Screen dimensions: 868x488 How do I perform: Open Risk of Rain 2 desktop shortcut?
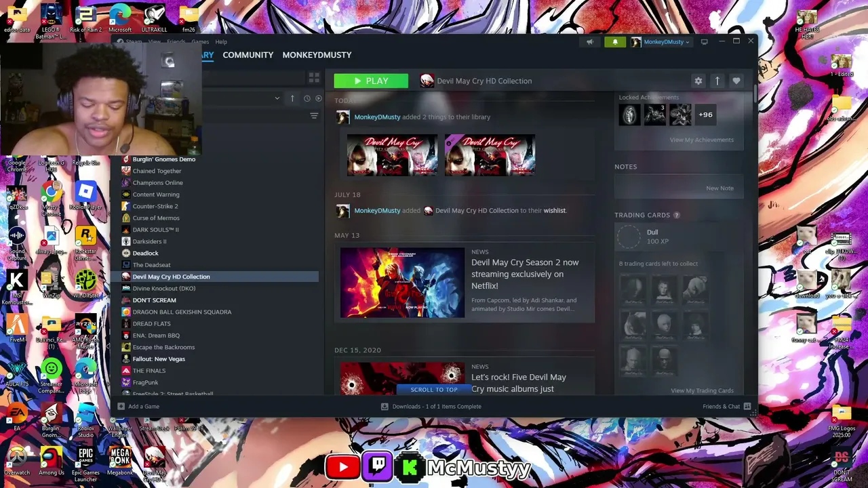click(x=85, y=20)
